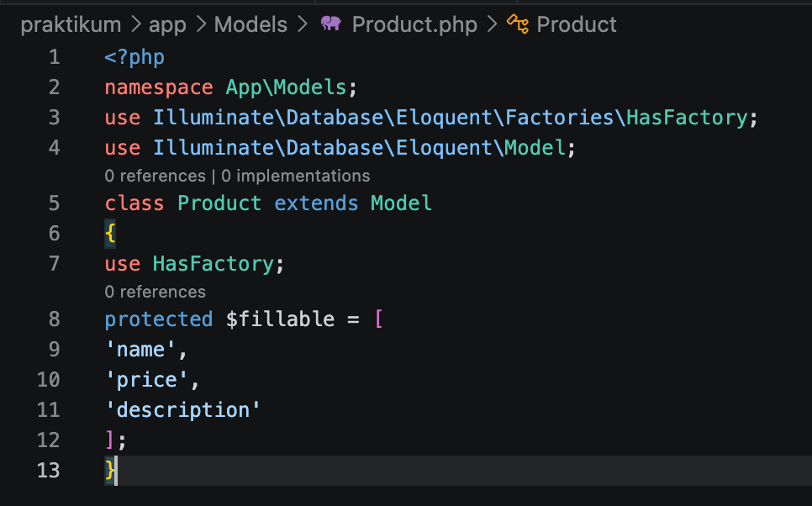
Task: Click 'App\Models' namespace text
Action: pyautogui.click(x=286, y=87)
